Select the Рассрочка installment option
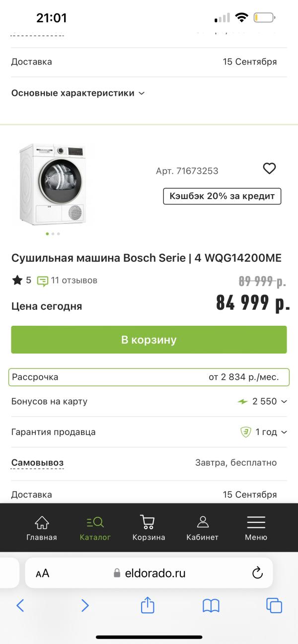 [x=149, y=377]
